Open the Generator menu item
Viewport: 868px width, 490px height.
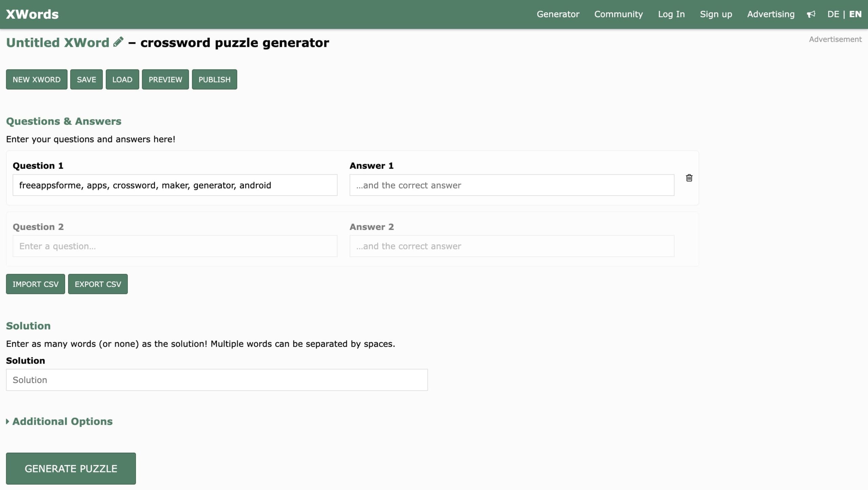point(558,14)
